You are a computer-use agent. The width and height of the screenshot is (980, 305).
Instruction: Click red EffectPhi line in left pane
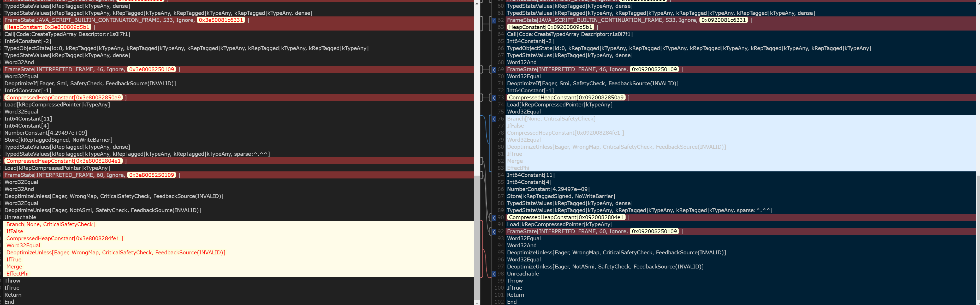click(x=17, y=274)
